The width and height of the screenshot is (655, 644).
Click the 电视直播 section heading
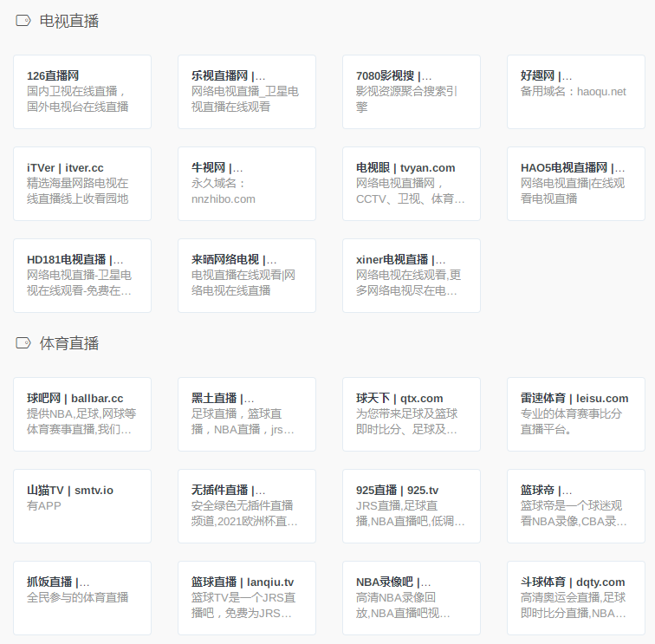coord(69,21)
